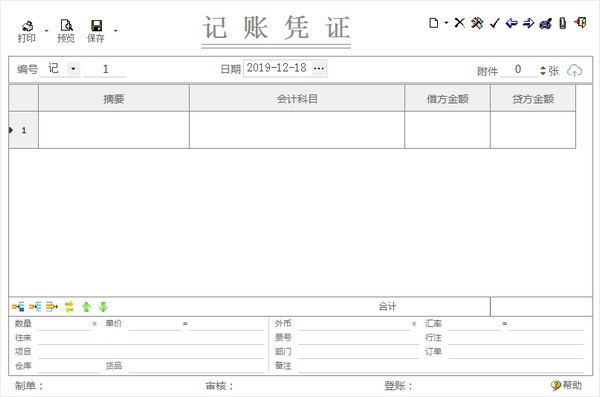This screenshot has height=397, width=600.
Task: Click the 外币 foreign currency input field
Action: point(354,324)
